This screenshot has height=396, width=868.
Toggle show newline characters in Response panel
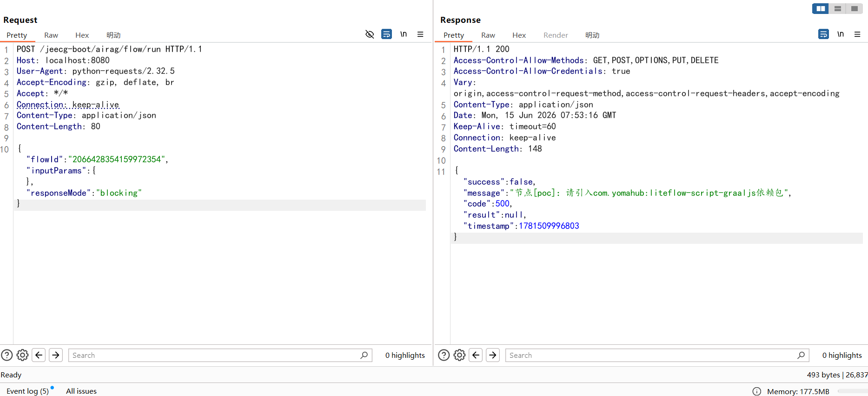pos(841,34)
